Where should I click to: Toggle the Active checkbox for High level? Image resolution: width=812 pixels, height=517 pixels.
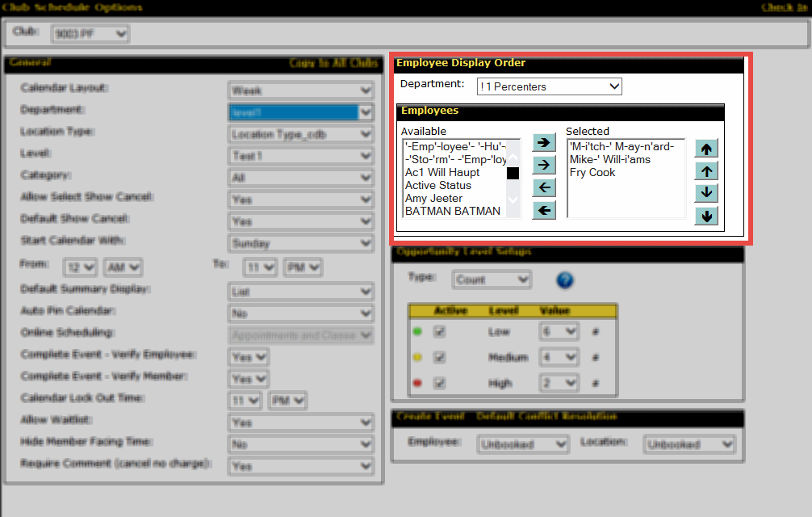point(440,384)
